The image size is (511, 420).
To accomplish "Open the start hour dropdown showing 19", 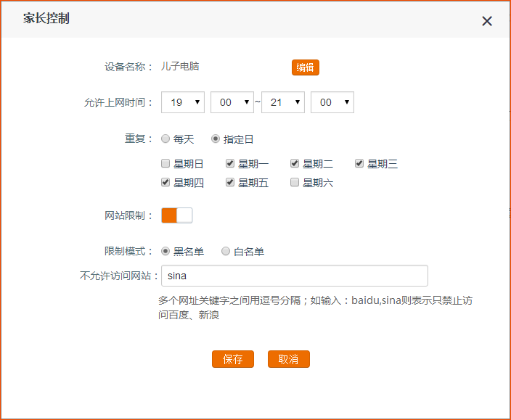I will [x=183, y=102].
